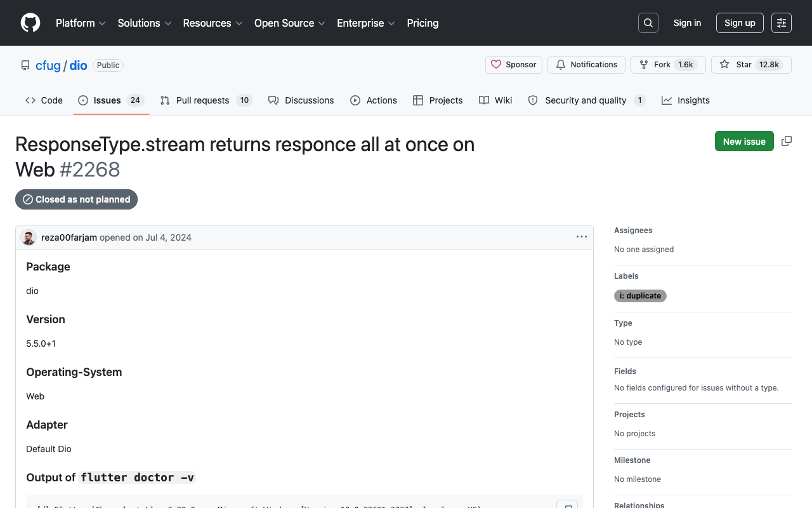Image resolution: width=812 pixels, height=508 pixels.
Task: Expand the Platform menu
Action: coord(81,23)
